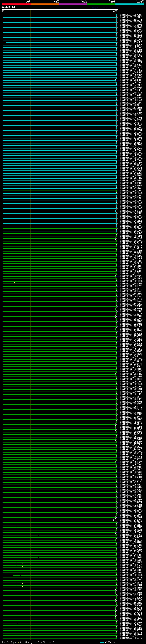The height and width of the screenshot is (644, 146).
Task: Click the UniRef100_O75110 hit name
Action: pyautogui.click(x=131, y=329)
